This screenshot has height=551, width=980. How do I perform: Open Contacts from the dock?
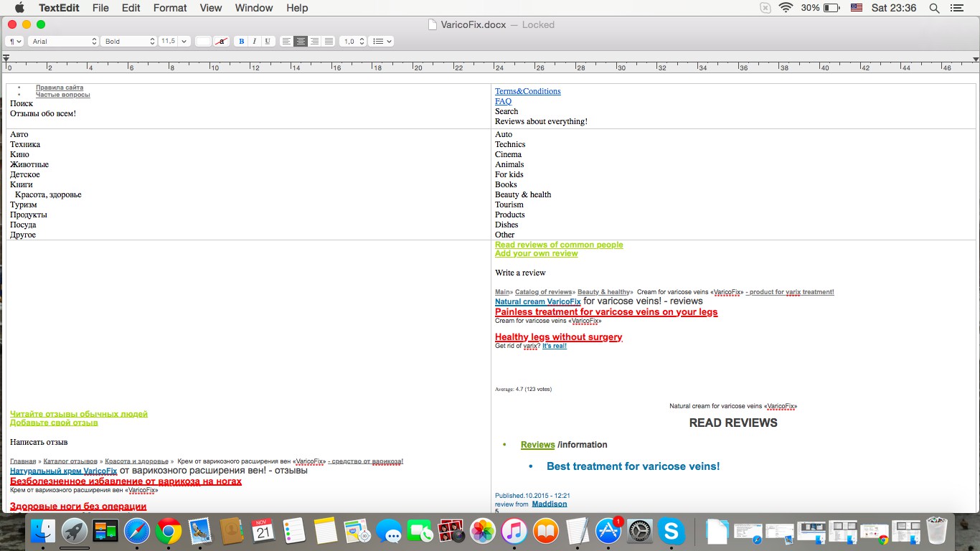click(232, 532)
